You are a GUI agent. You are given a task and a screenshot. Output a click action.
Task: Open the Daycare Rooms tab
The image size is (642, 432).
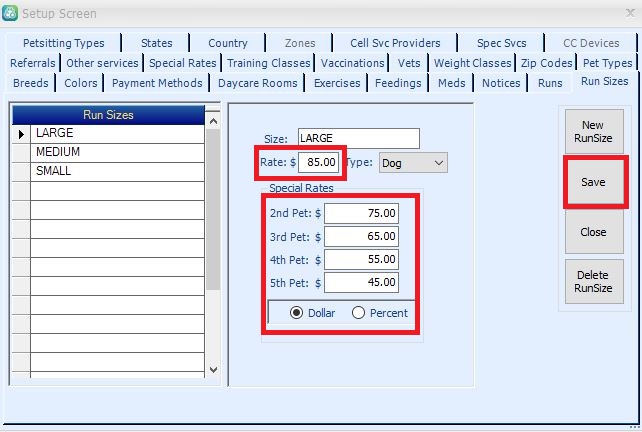tap(257, 83)
